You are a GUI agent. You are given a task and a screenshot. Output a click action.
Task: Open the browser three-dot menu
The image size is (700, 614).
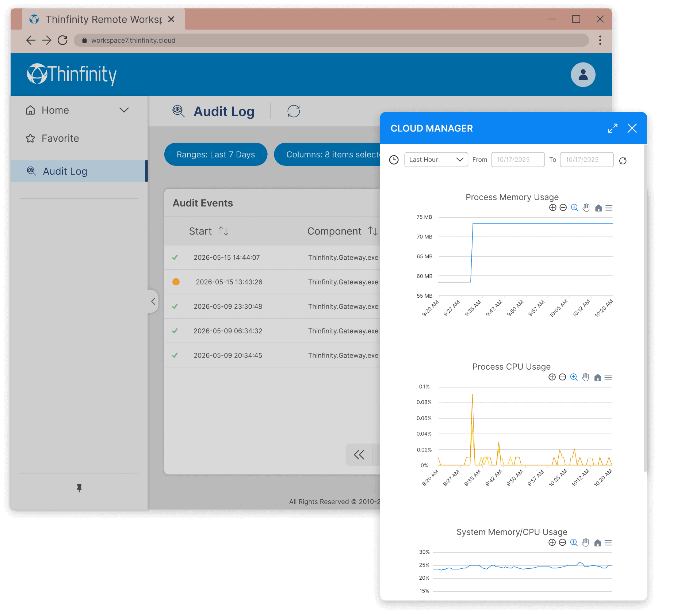[600, 40]
